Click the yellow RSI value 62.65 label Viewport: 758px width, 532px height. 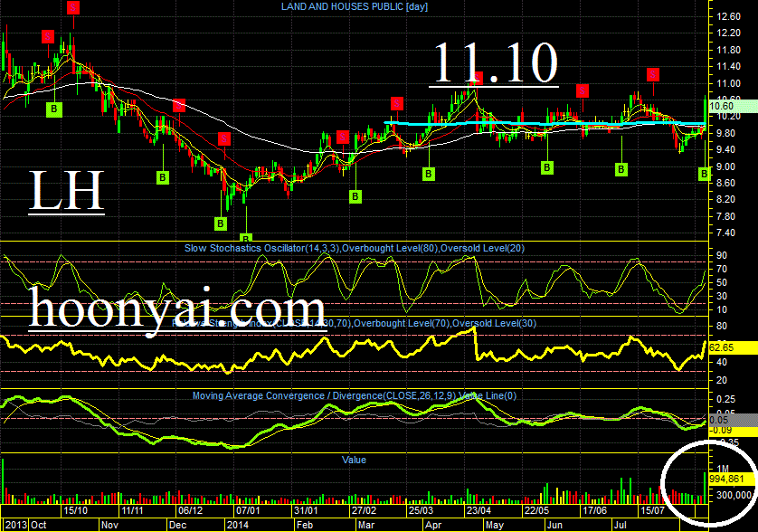[x=733, y=347]
